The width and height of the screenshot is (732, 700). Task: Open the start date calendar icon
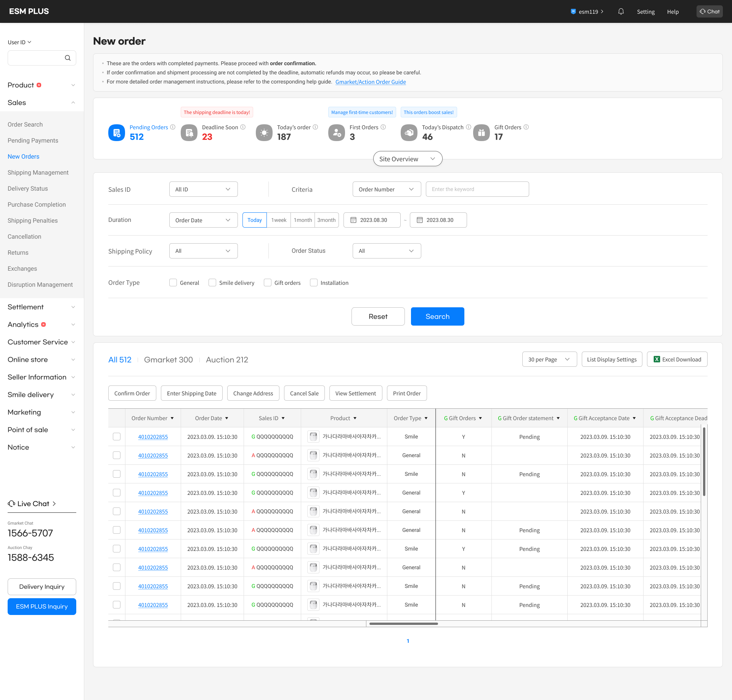coord(353,220)
